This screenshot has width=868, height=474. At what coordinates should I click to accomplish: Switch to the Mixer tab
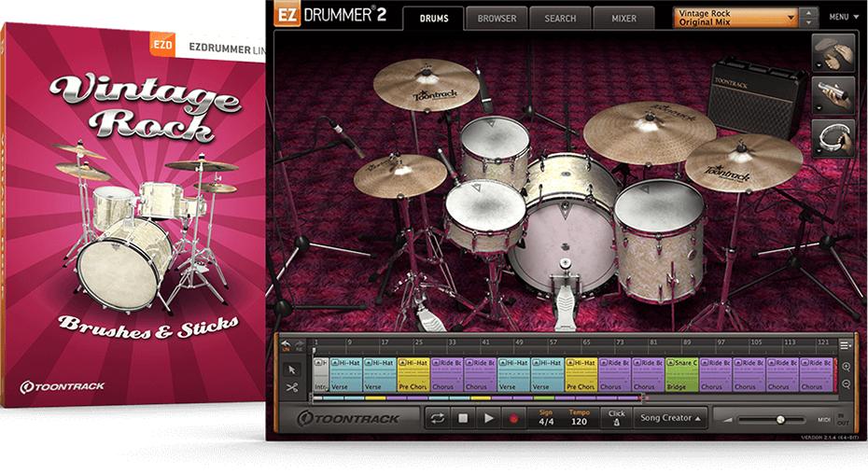click(x=623, y=18)
